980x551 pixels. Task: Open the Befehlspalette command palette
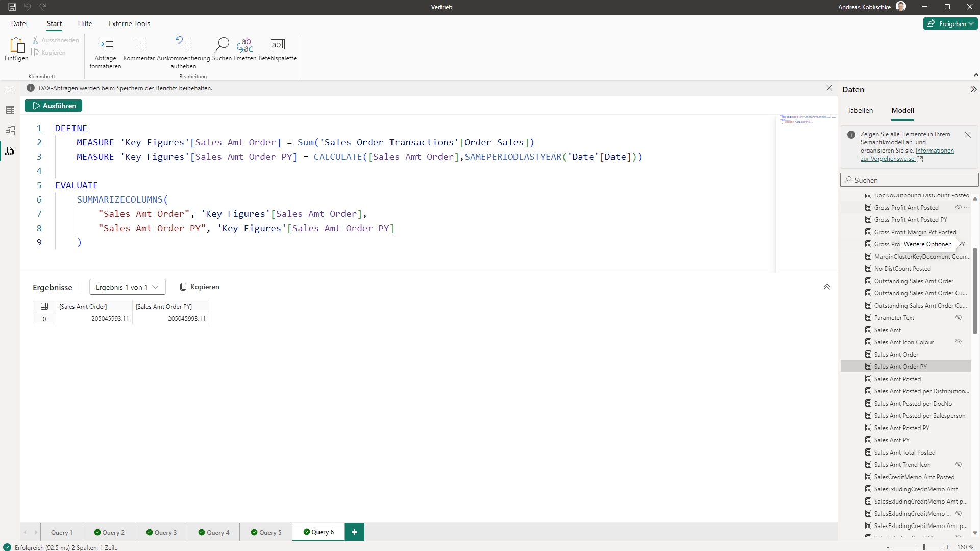click(x=277, y=45)
